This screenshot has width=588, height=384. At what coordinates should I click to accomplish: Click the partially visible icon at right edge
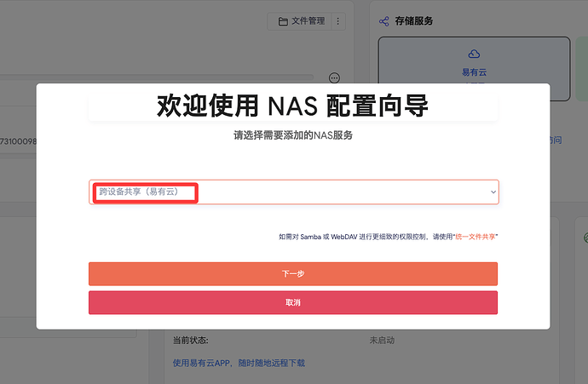tap(584, 238)
